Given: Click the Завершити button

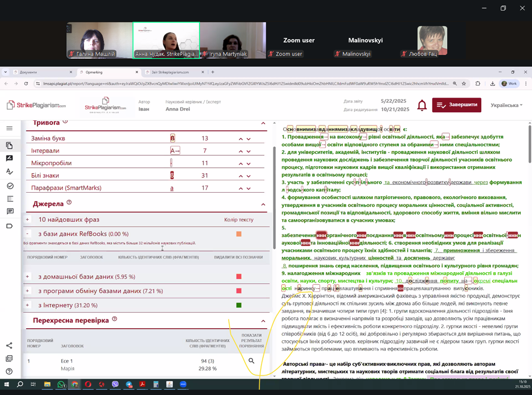Looking at the screenshot, I should (456, 105).
